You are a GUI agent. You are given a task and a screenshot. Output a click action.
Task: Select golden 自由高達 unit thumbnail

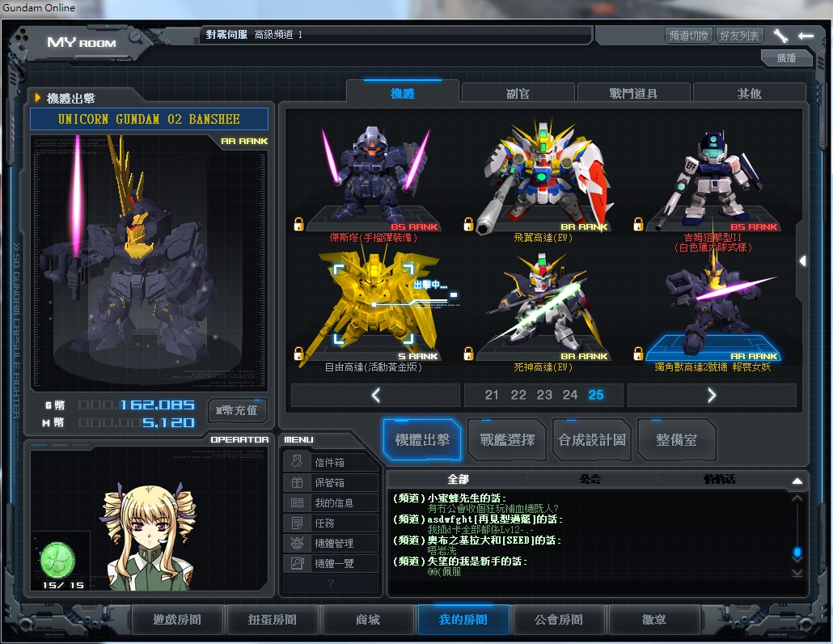(x=374, y=304)
